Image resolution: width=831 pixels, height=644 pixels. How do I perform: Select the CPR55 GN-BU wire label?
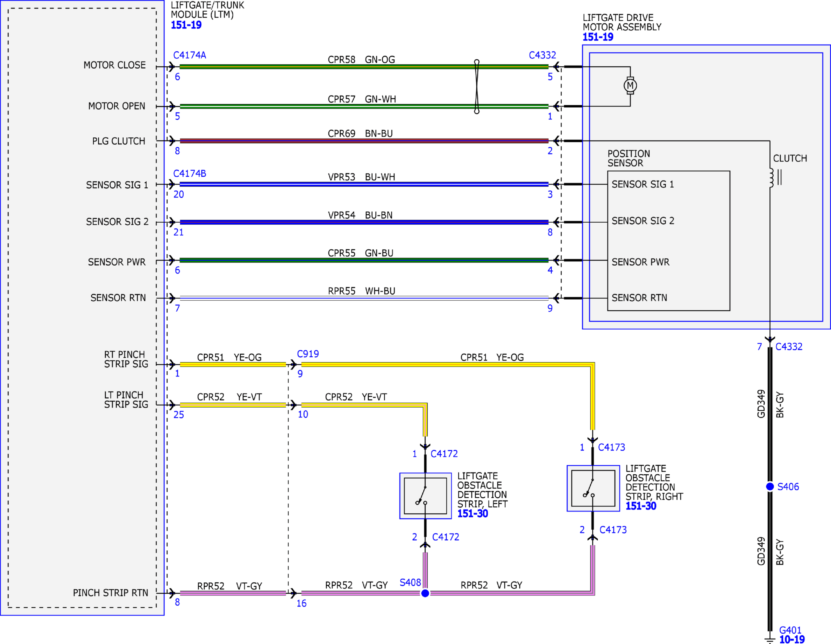(360, 253)
